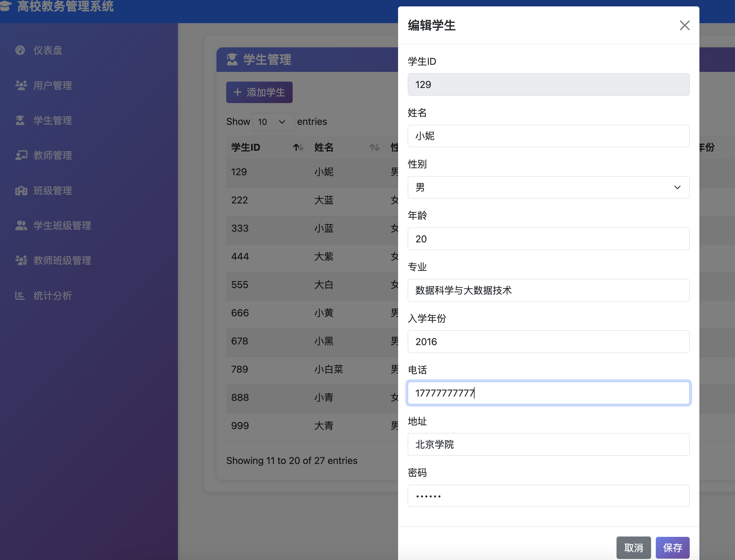The height and width of the screenshot is (560, 735).
Task: Click the 添加学生 add student button
Action: pyautogui.click(x=259, y=92)
